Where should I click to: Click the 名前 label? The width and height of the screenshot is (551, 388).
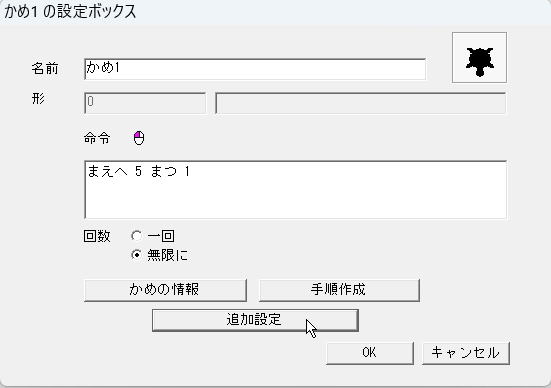click(45, 69)
